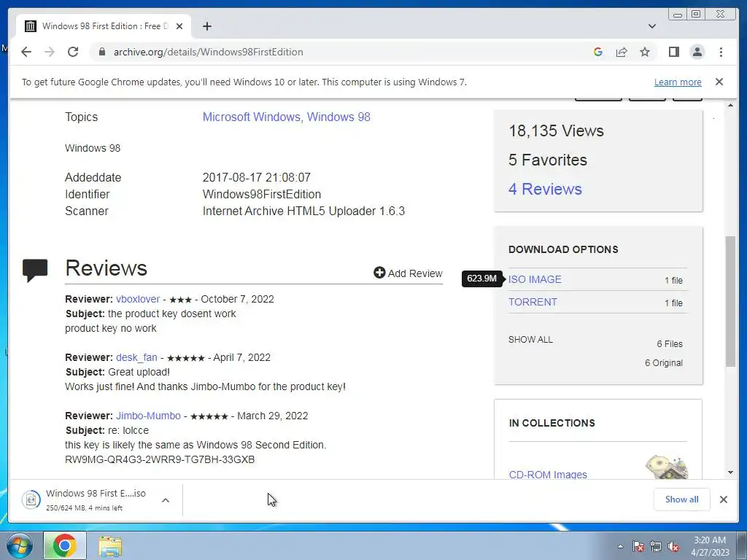Image resolution: width=747 pixels, height=560 pixels.
Task: Click the browser forward arrow
Action: pos(50,52)
